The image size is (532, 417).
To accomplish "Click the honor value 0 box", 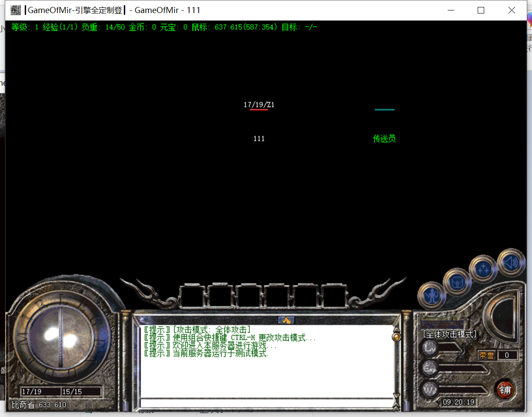I will click(x=507, y=355).
